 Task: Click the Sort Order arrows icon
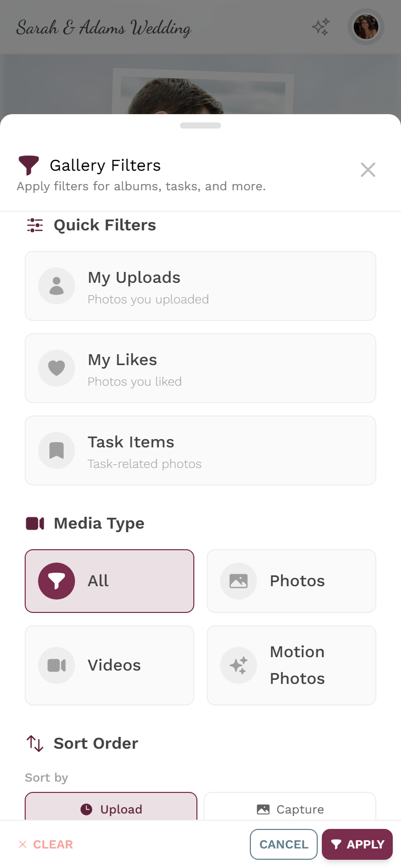[35, 743]
